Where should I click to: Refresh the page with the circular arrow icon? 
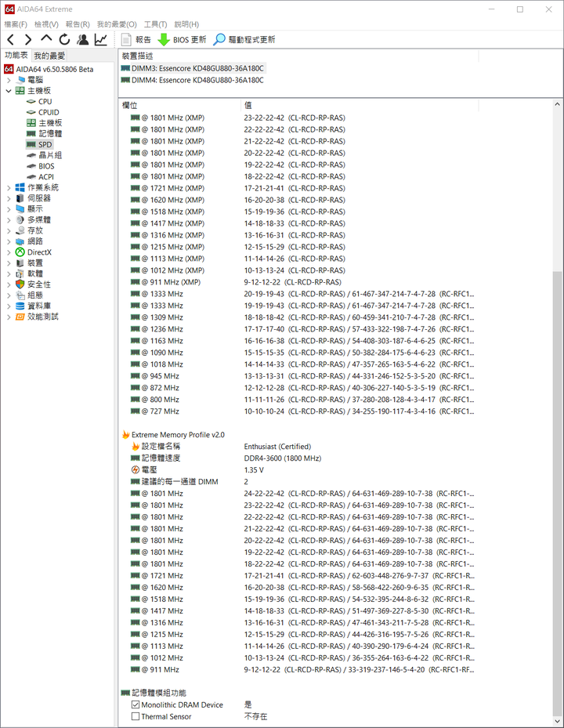click(64, 40)
